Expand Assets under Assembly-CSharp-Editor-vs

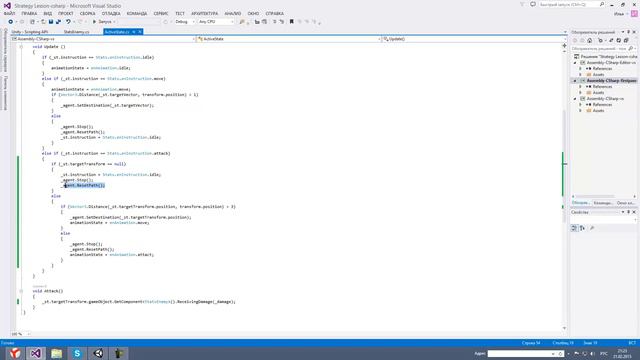coord(580,75)
